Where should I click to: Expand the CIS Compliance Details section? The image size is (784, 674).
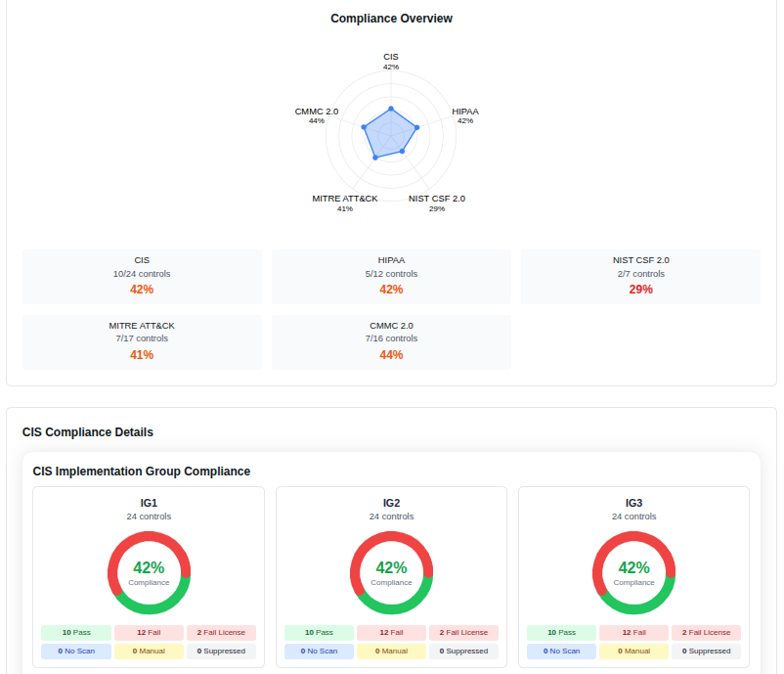(87, 431)
